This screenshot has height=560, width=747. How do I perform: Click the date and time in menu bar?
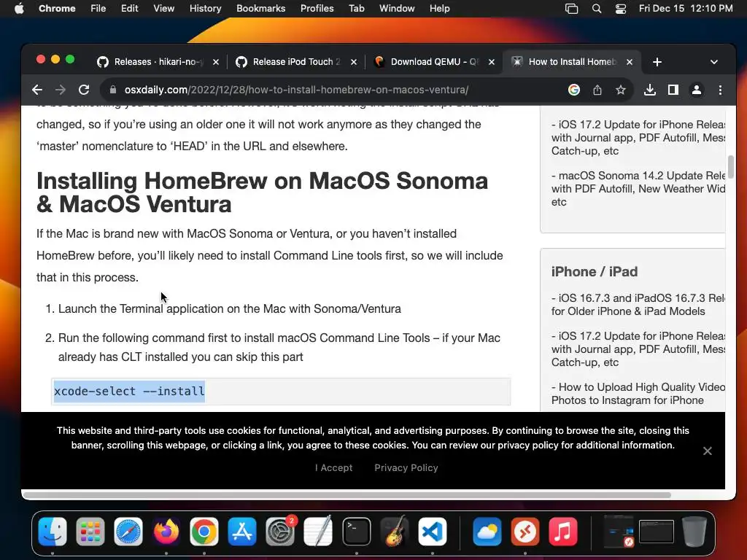point(686,8)
